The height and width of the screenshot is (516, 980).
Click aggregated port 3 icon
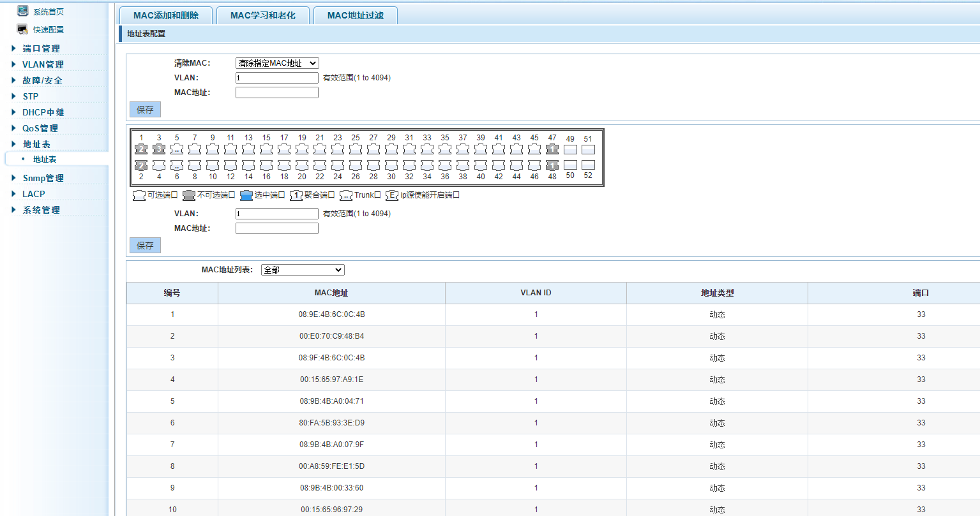point(159,149)
